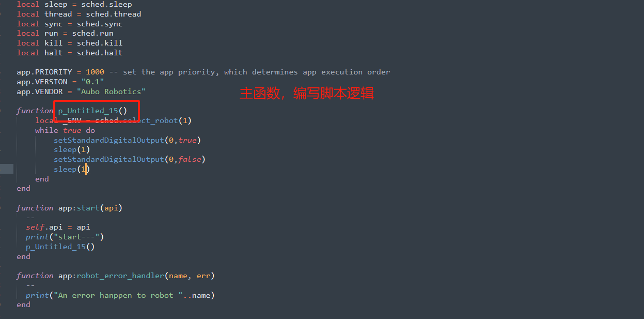Viewport: 644px width, 319px height.
Task: Click the app.VERSION "0.1" string
Action: [92, 82]
